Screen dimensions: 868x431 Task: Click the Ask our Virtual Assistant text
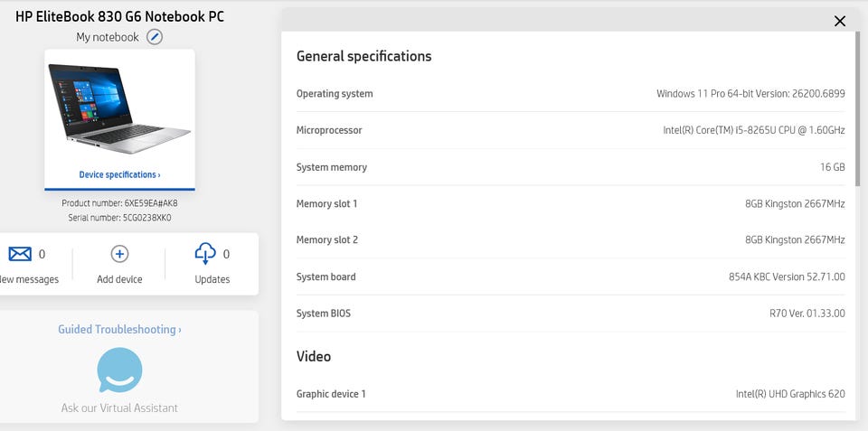tap(119, 408)
